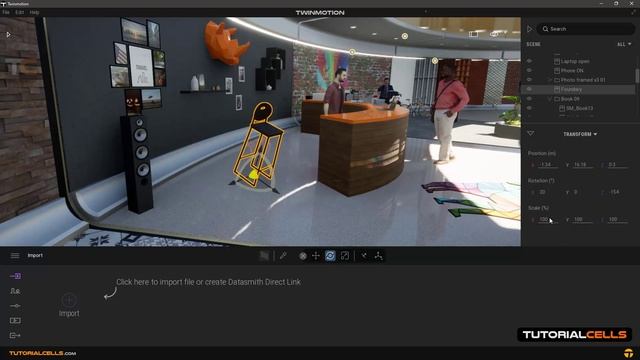The image size is (640, 360).
Task: Toggle visibility of Phone ON
Action: pyautogui.click(x=529, y=71)
